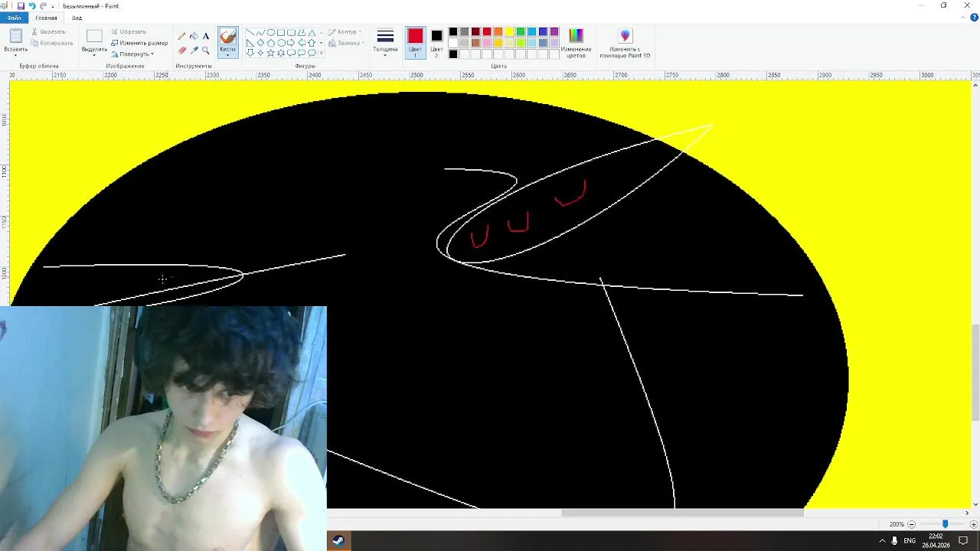This screenshot has height=551, width=980.
Task: Select the Color picker eyedropper tool
Action: point(194,51)
